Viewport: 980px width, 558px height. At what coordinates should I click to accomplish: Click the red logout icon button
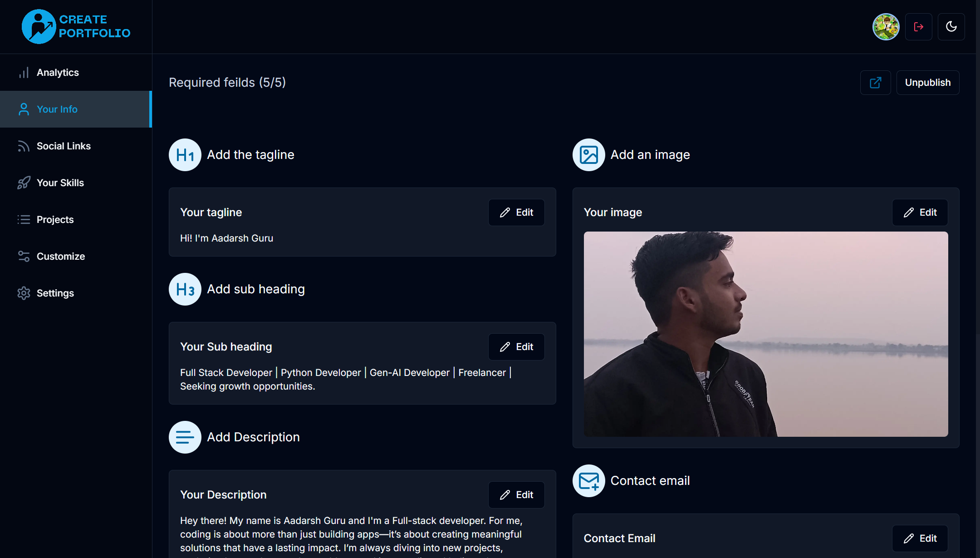pos(919,27)
